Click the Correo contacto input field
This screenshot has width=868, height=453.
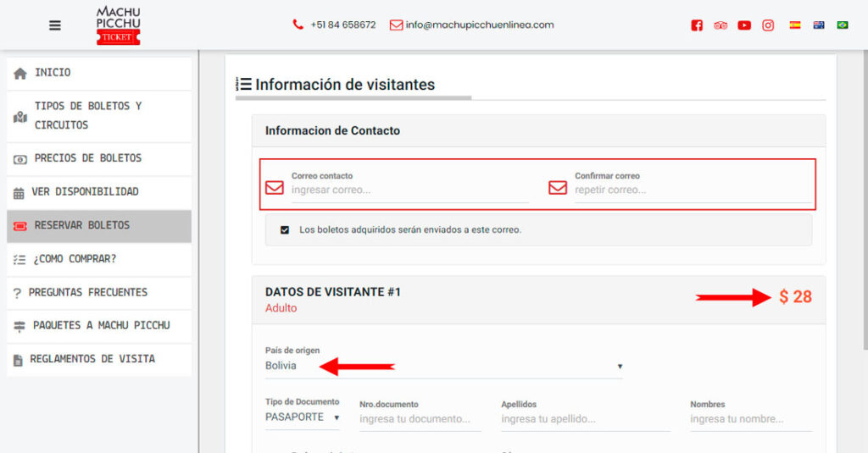click(x=409, y=191)
